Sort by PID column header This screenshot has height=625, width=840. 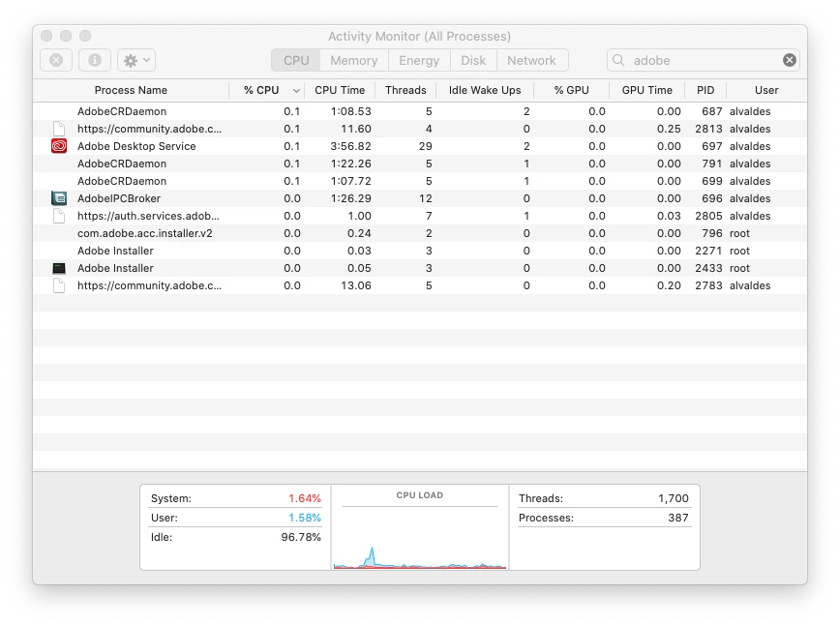[x=705, y=90]
